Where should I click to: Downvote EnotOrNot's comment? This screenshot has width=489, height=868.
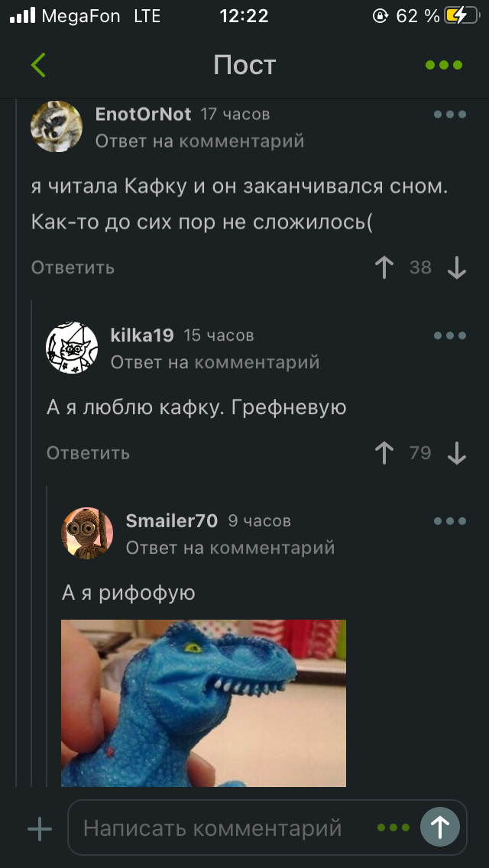point(456,268)
